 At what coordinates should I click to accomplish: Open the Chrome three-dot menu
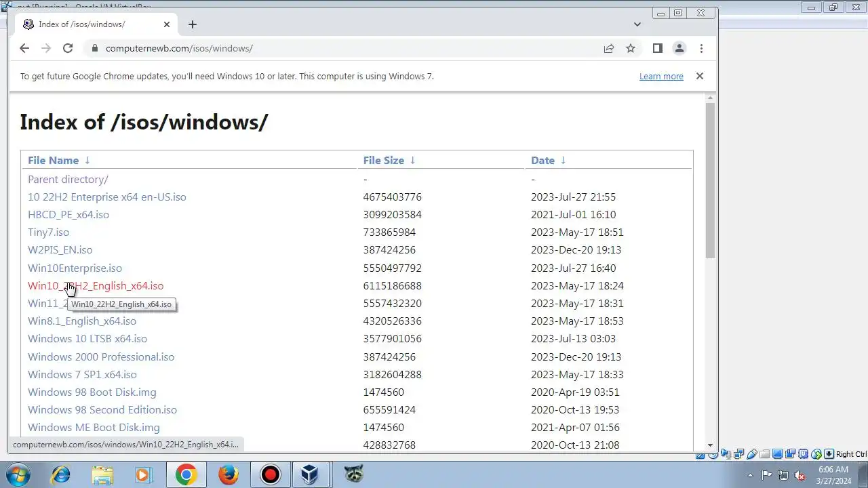pyautogui.click(x=701, y=48)
